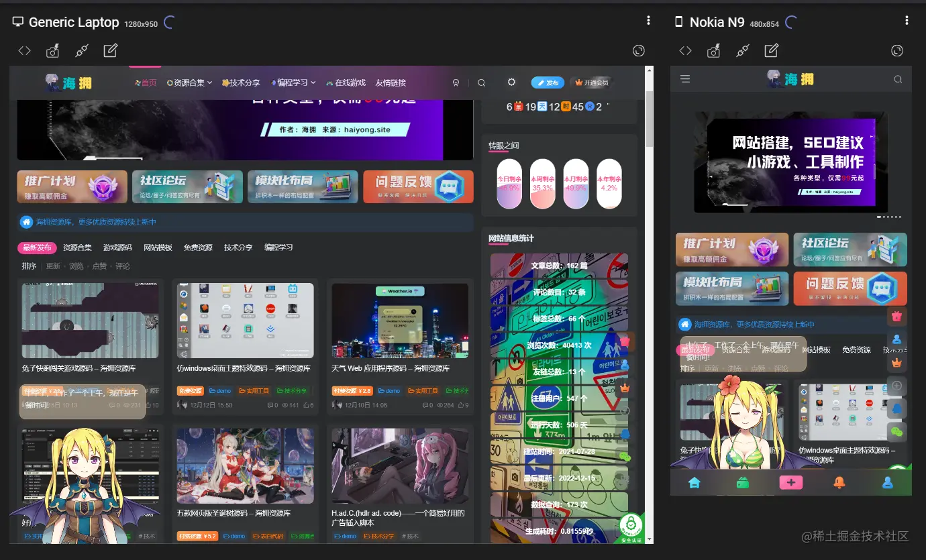This screenshot has width=926, height=560.
Task: Click the blue 发布 button
Action: point(548,82)
